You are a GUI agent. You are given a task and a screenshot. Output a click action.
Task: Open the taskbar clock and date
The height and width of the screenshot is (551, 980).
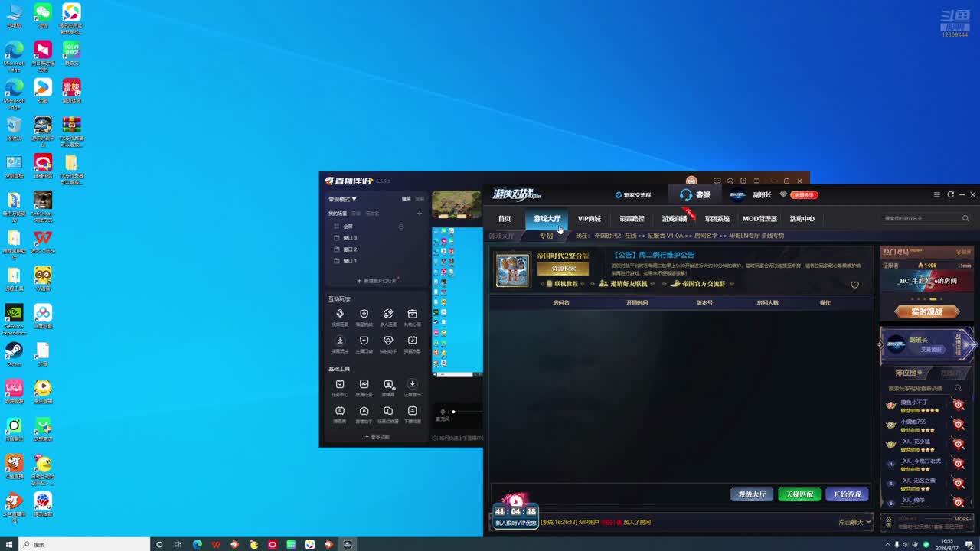coord(946,544)
